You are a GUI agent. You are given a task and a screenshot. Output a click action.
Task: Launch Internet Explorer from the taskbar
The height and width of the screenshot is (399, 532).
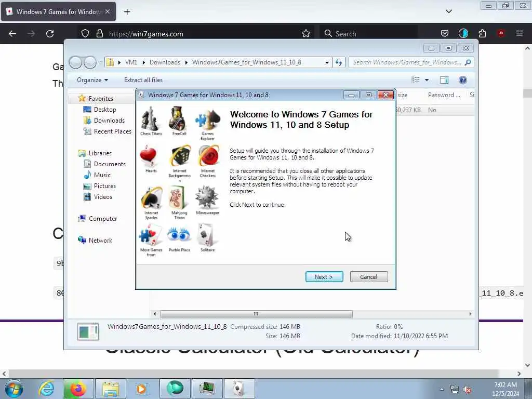click(x=46, y=389)
